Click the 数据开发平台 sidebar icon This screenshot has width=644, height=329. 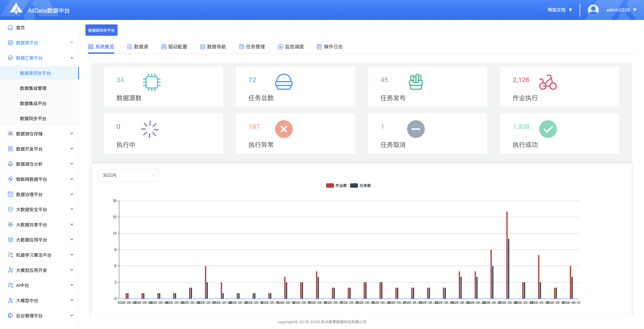(x=10, y=149)
